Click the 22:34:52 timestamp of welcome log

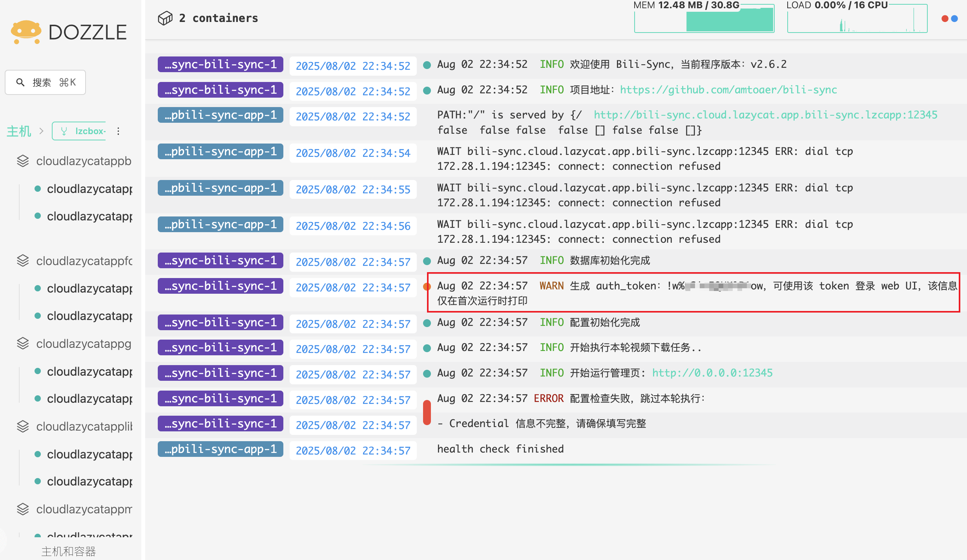(x=353, y=66)
